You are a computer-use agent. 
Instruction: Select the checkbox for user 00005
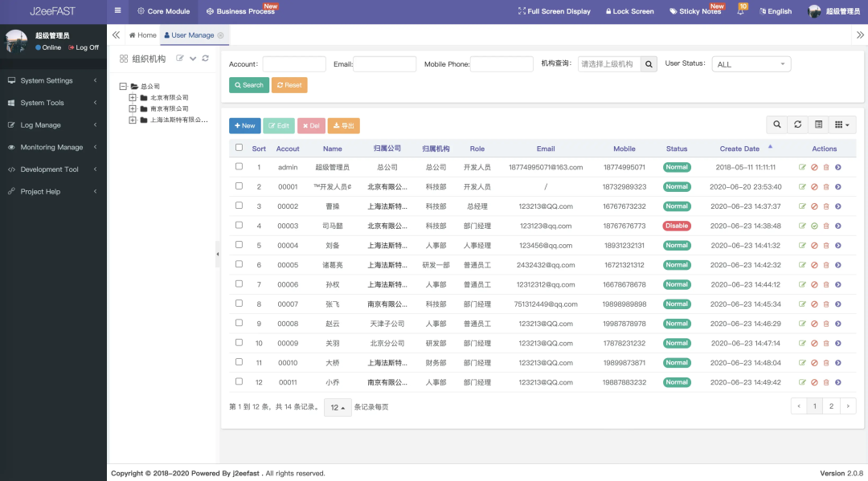pos(239,265)
